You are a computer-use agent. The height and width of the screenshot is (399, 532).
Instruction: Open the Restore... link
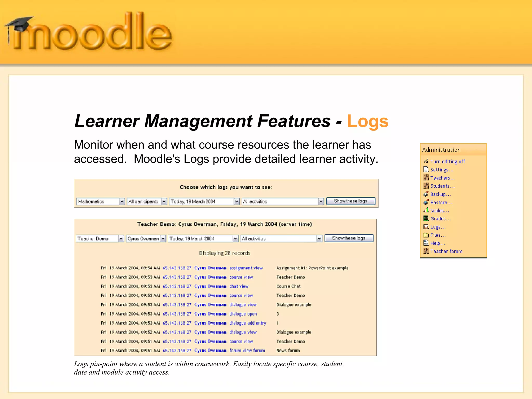441,202
